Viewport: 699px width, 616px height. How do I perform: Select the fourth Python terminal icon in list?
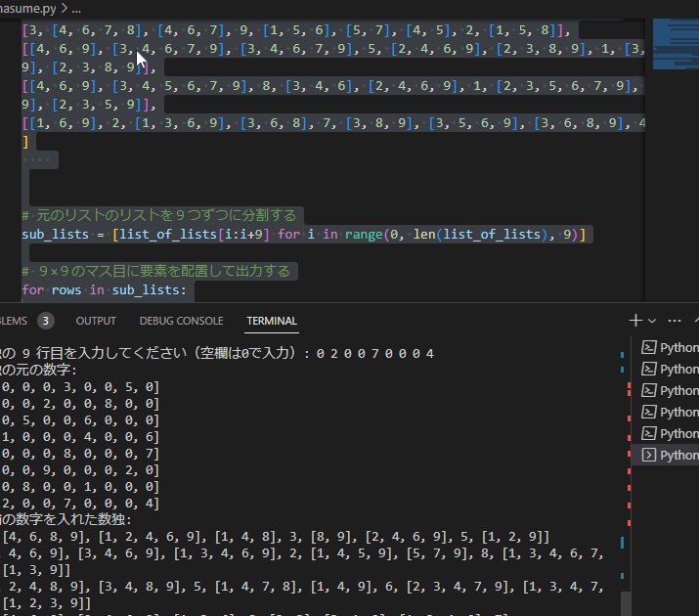pyautogui.click(x=648, y=413)
